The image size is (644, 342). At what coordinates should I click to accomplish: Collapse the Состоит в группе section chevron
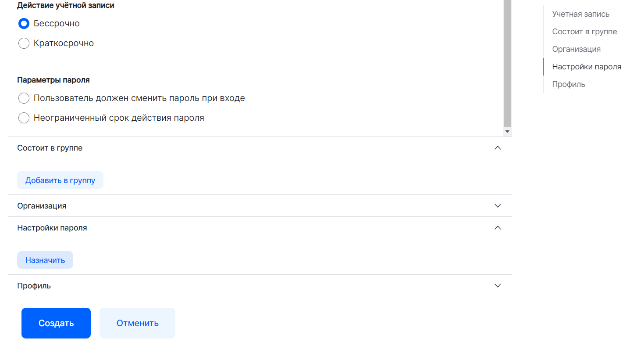tap(498, 148)
